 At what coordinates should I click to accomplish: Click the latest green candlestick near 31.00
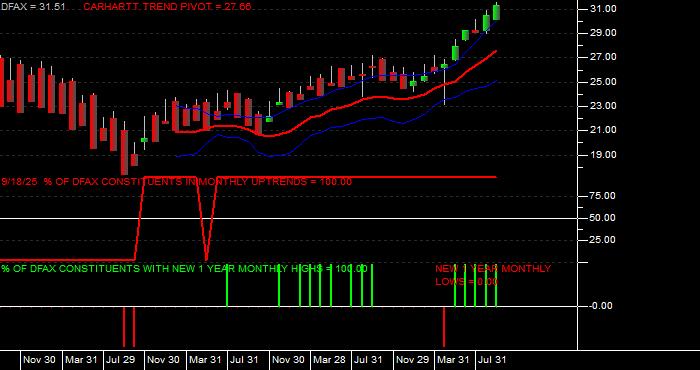496,11
